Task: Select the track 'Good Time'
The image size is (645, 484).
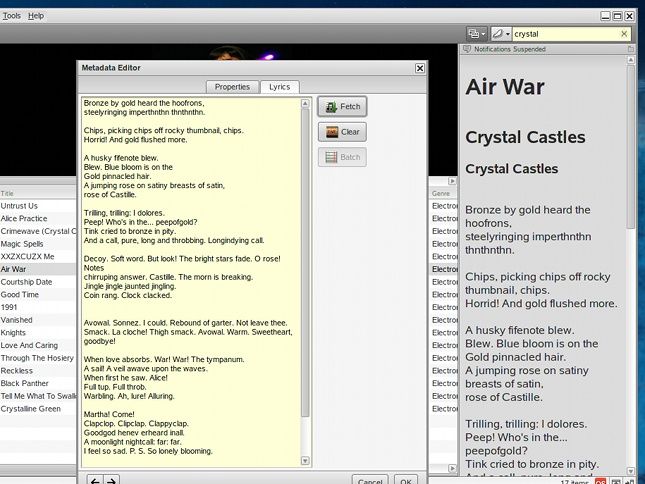Action: [x=38, y=294]
